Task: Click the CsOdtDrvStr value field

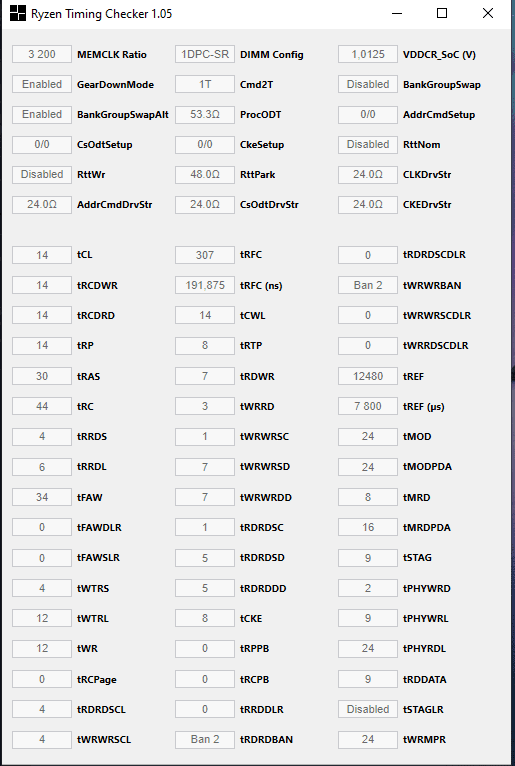Action: point(205,204)
